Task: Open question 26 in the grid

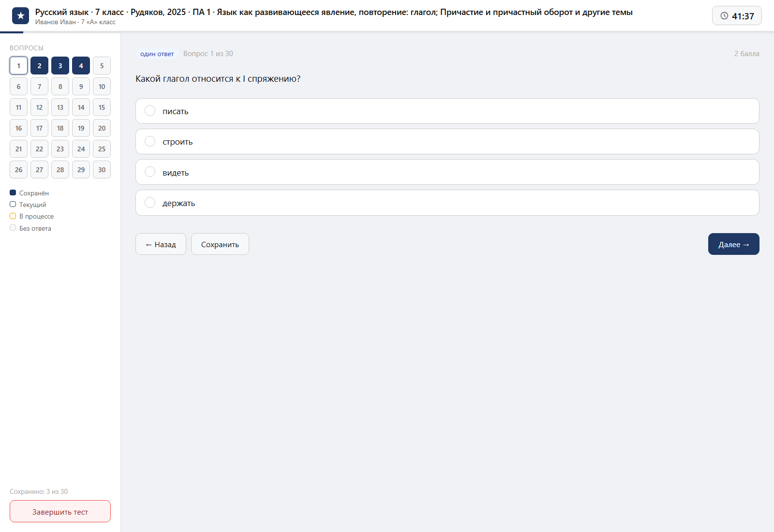Action: (18, 170)
